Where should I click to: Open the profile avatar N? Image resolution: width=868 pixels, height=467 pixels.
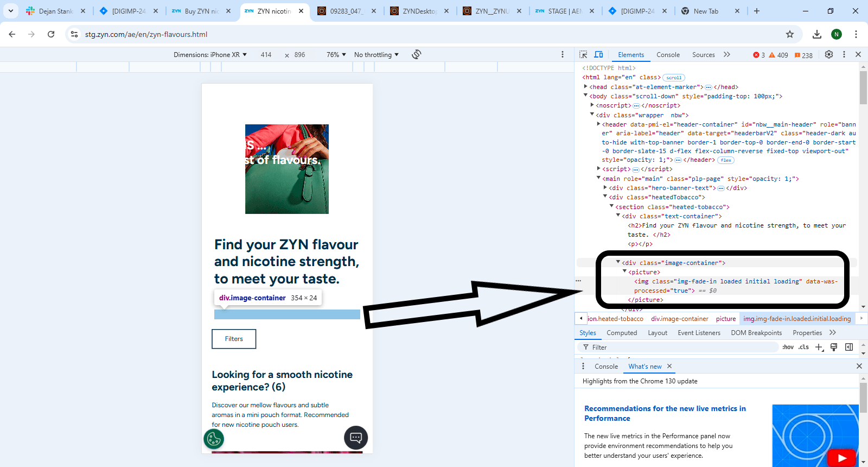(837, 34)
